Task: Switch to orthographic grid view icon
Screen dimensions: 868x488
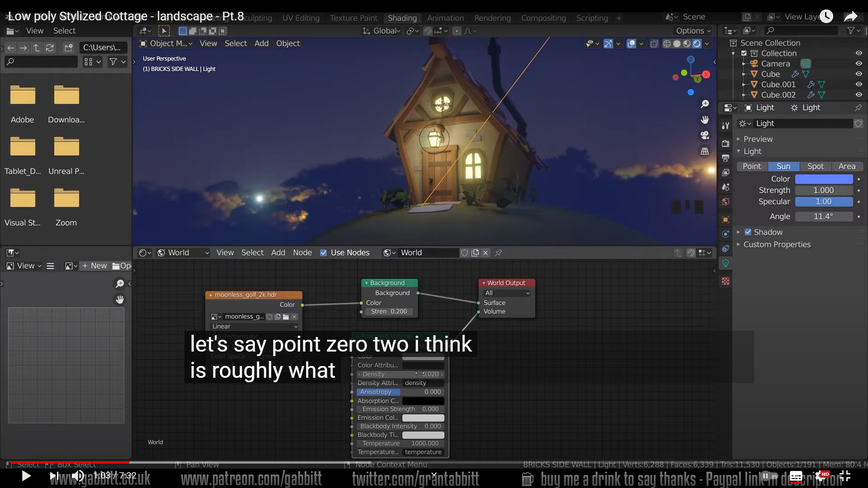Action: pyautogui.click(x=705, y=151)
